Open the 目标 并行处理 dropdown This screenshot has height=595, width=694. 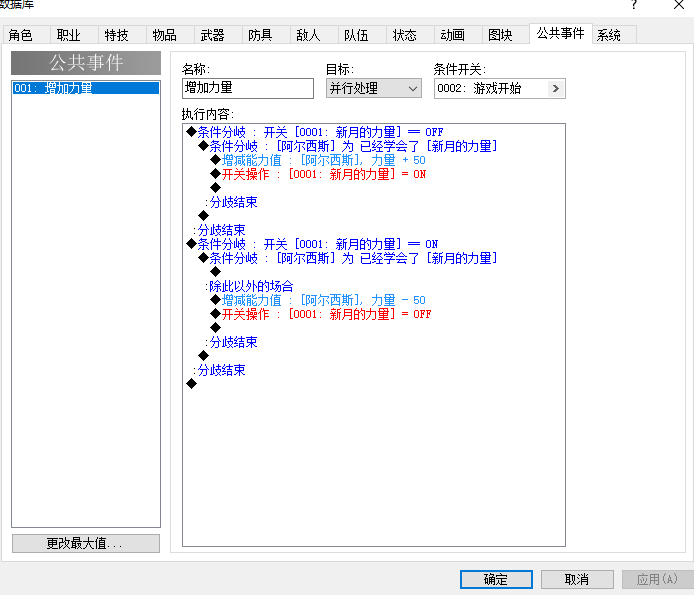[x=374, y=88]
